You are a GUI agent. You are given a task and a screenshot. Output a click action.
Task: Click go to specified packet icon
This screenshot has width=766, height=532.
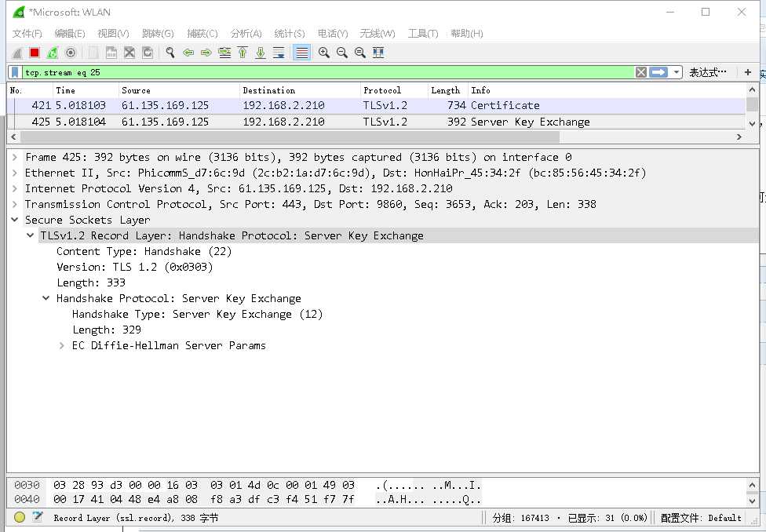coord(224,53)
